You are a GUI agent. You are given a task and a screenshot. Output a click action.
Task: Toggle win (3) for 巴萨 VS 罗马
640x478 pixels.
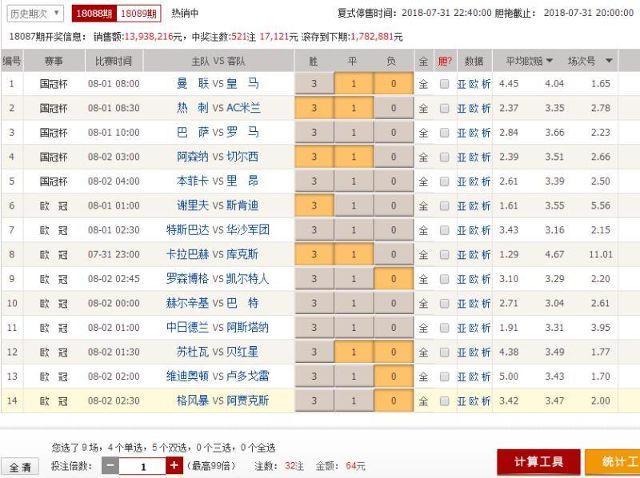[x=314, y=133]
